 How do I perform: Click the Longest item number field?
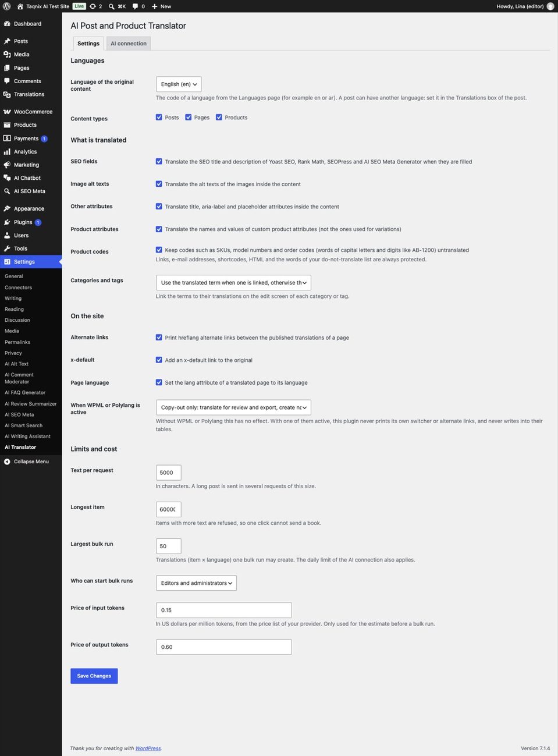tap(169, 509)
